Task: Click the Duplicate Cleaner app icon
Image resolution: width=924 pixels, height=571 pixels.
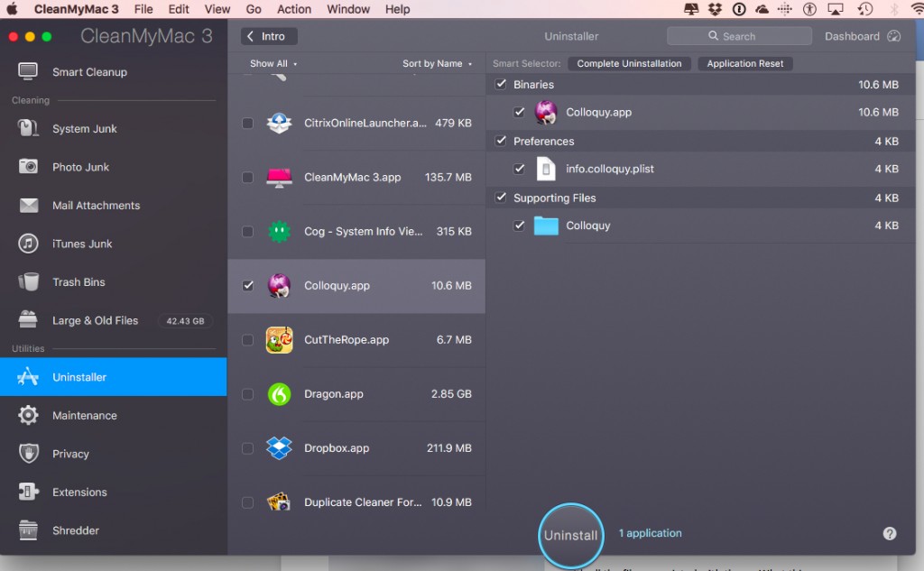Action: (279, 502)
